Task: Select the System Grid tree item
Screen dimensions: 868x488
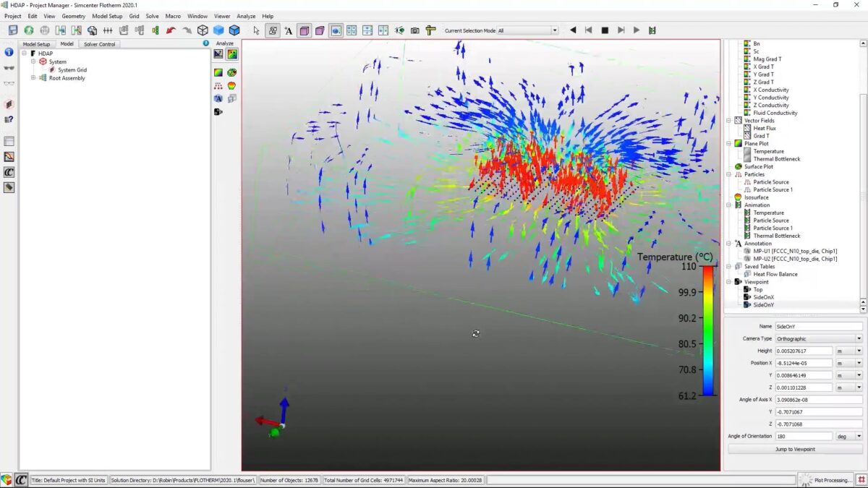Action: tap(72, 70)
